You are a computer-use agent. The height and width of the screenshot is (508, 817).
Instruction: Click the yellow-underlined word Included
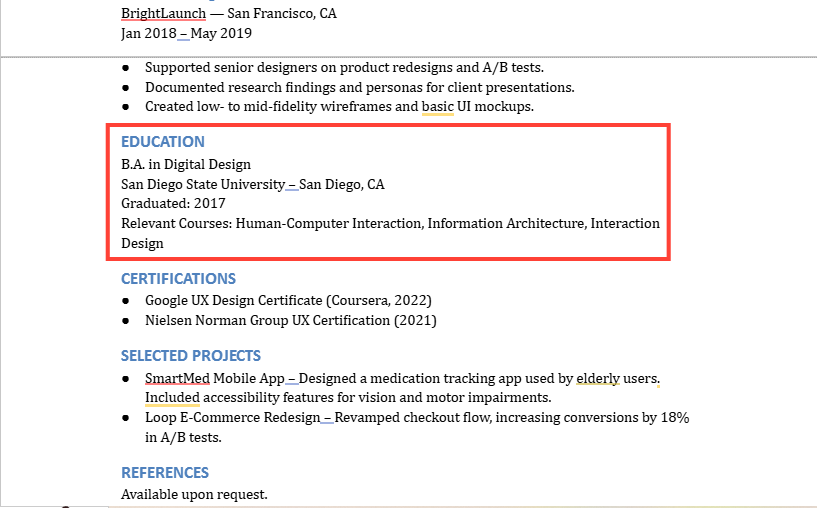172,398
